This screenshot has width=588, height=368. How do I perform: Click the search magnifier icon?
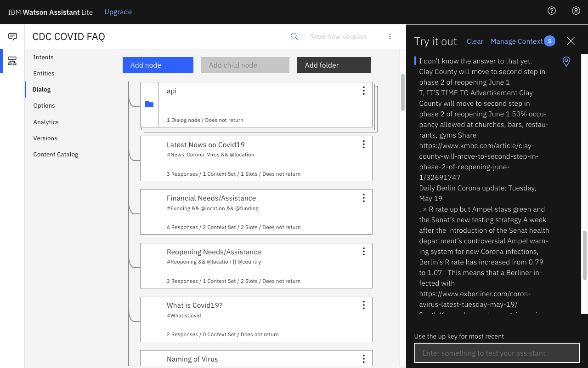pyautogui.click(x=294, y=36)
